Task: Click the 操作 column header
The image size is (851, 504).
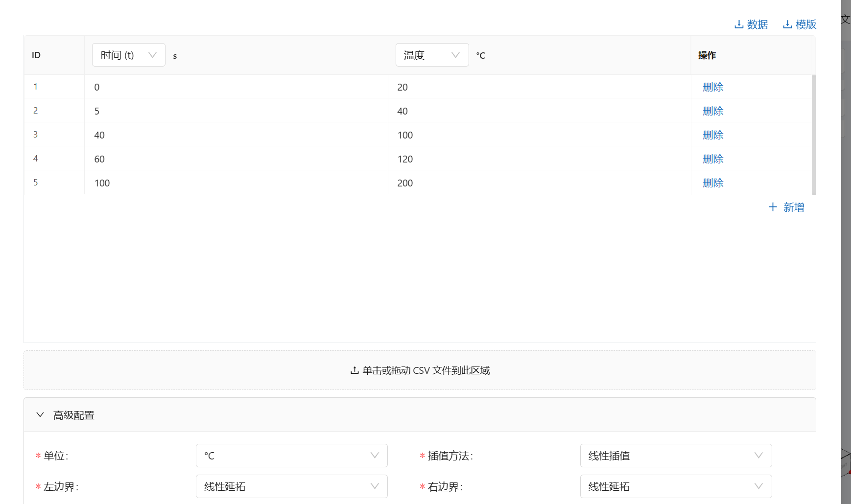Action: (x=753, y=55)
